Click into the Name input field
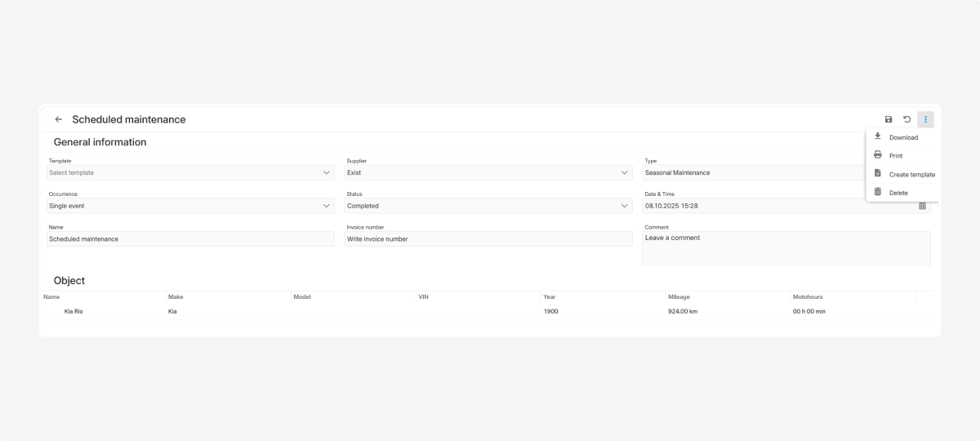Screen dimensions: 980x441 click(x=190, y=239)
